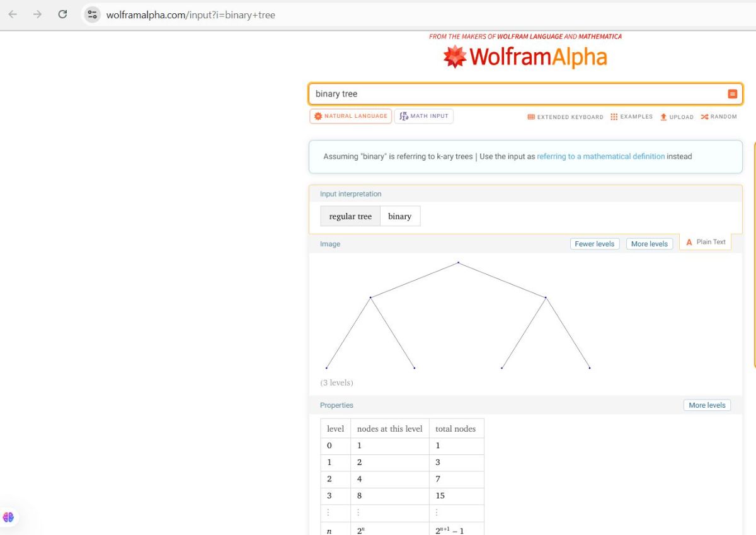Open site information icon in address bar
This screenshot has height=535, width=756.
click(93, 14)
